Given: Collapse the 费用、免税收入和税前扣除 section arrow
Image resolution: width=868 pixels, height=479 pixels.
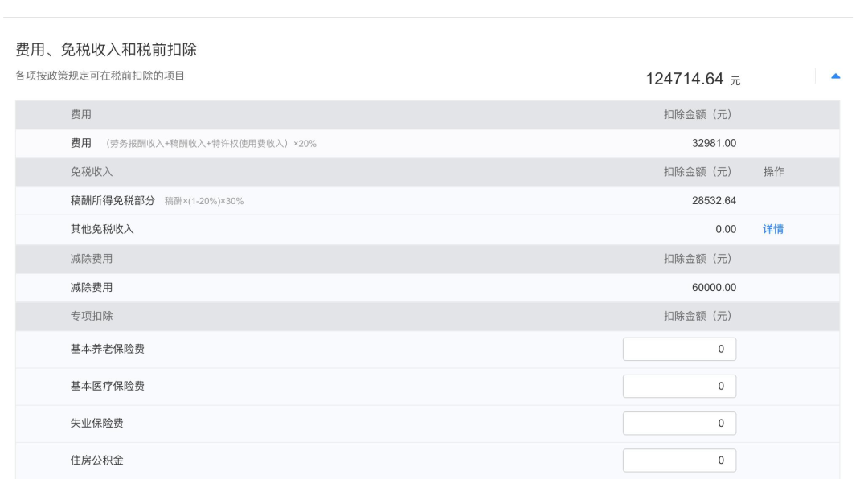Looking at the screenshot, I should pyautogui.click(x=835, y=76).
